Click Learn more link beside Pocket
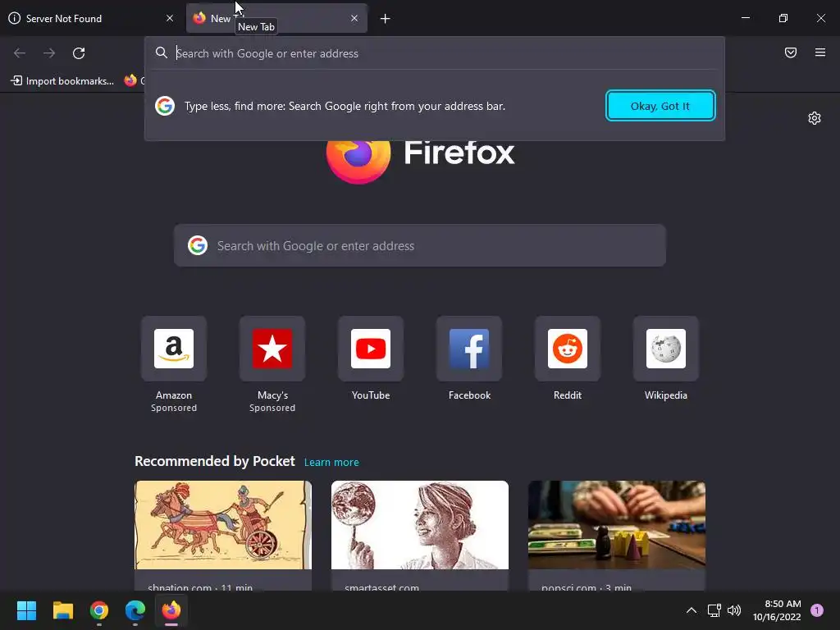 pos(331,463)
